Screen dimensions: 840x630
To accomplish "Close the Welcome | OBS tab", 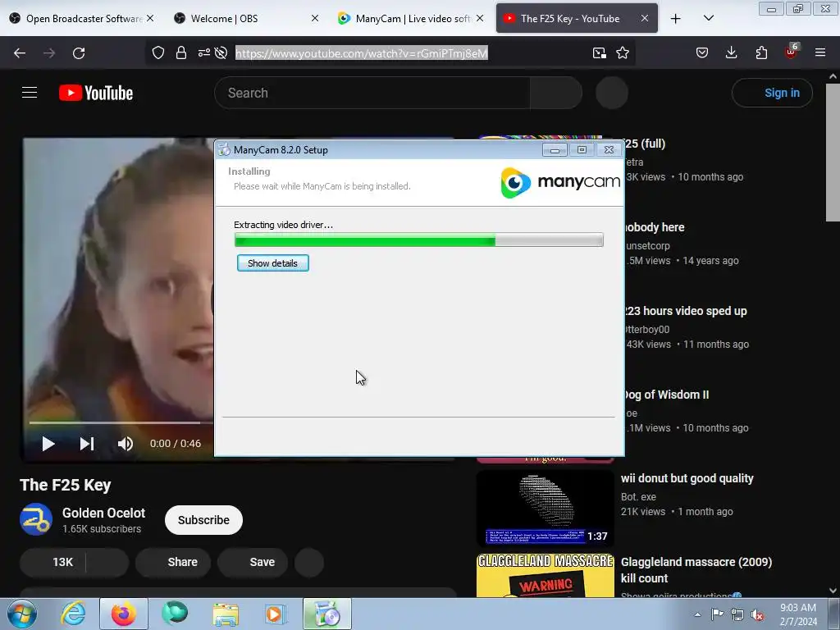I will tap(315, 18).
